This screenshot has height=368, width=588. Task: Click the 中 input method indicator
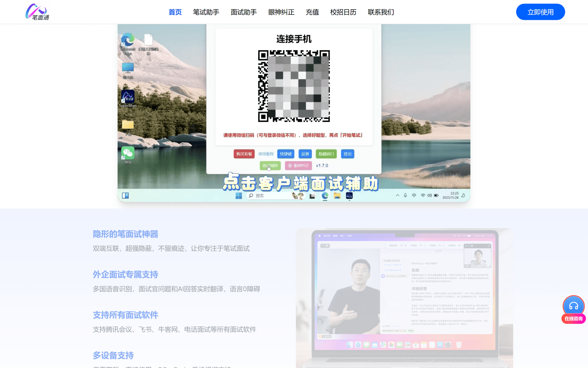414,195
